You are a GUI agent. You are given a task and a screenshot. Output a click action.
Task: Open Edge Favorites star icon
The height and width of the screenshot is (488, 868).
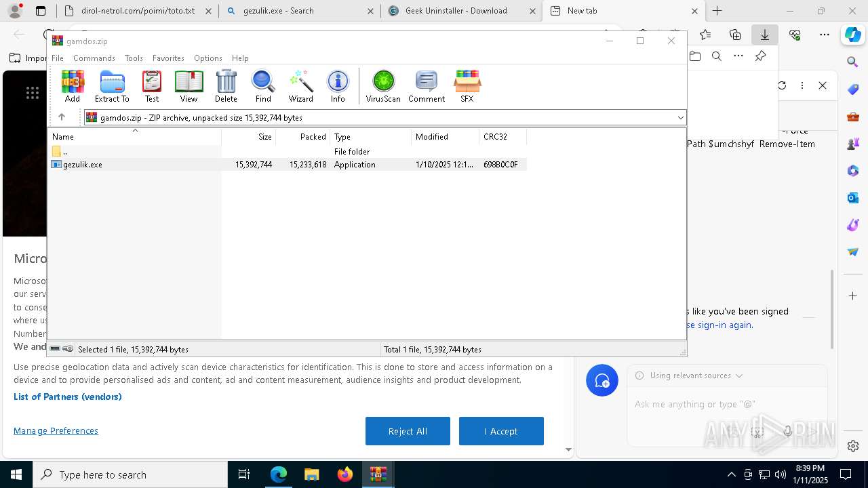pos(705,35)
